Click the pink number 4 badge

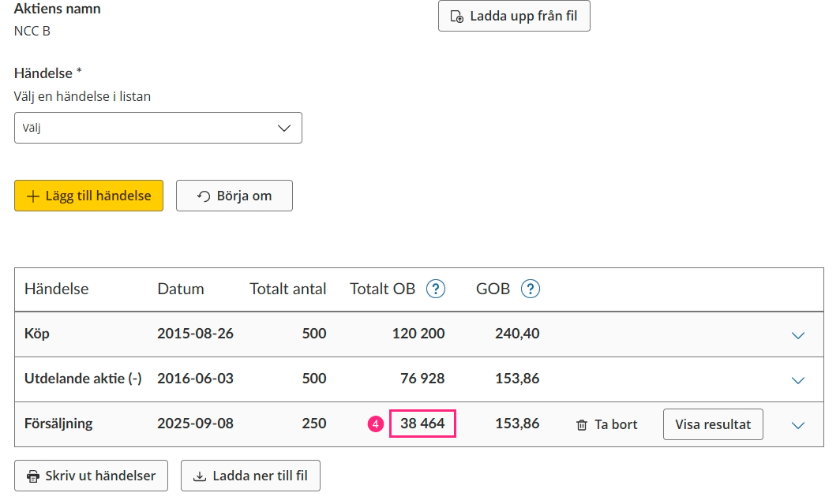[376, 424]
